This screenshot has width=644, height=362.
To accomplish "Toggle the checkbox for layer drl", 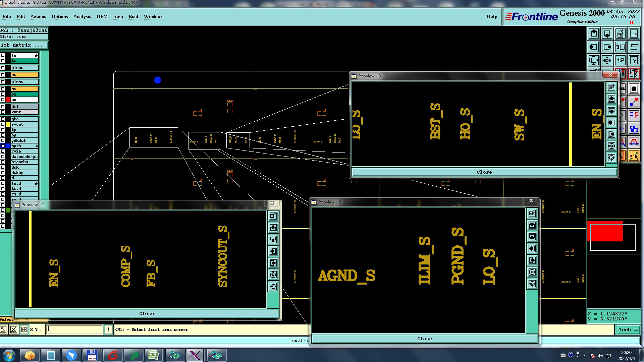I will pyautogui.click(x=3, y=107).
